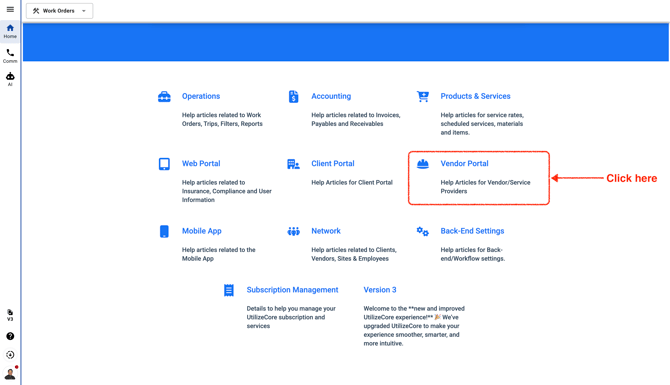Open the Client Portal help link
Viewport: 670px width, 385px height.
pos(333,163)
